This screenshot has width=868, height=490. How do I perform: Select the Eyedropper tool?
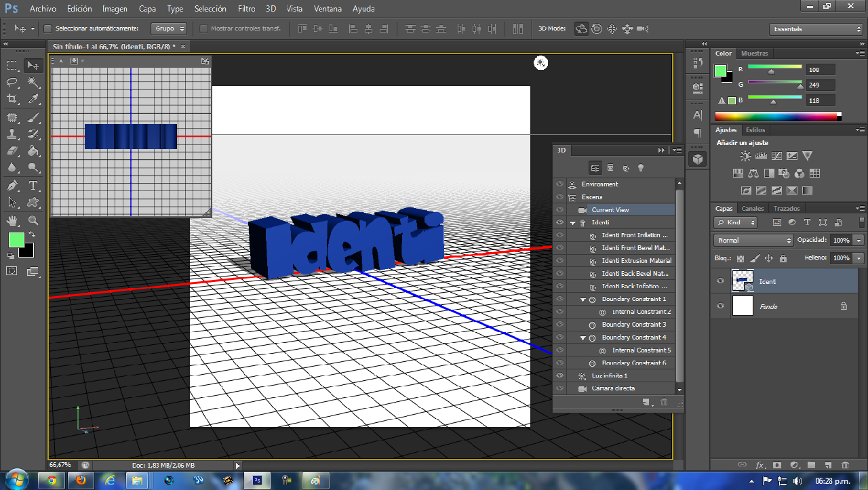(x=33, y=100)
